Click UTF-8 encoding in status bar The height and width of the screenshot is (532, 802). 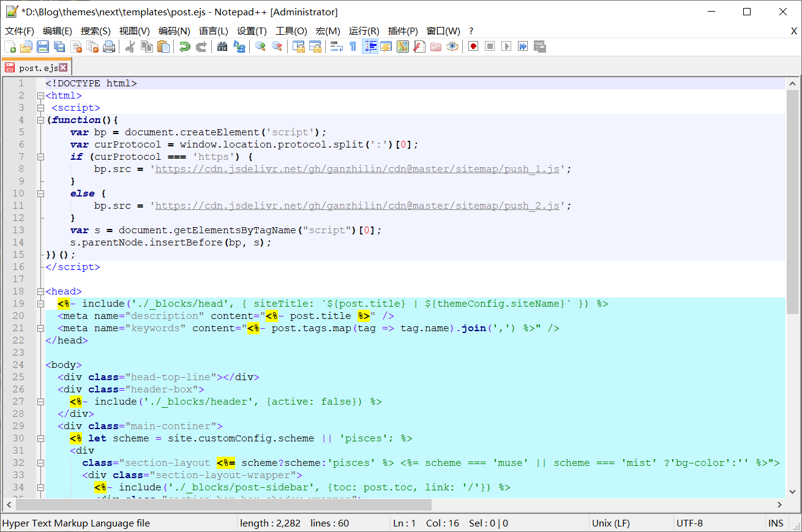point(689,523)
